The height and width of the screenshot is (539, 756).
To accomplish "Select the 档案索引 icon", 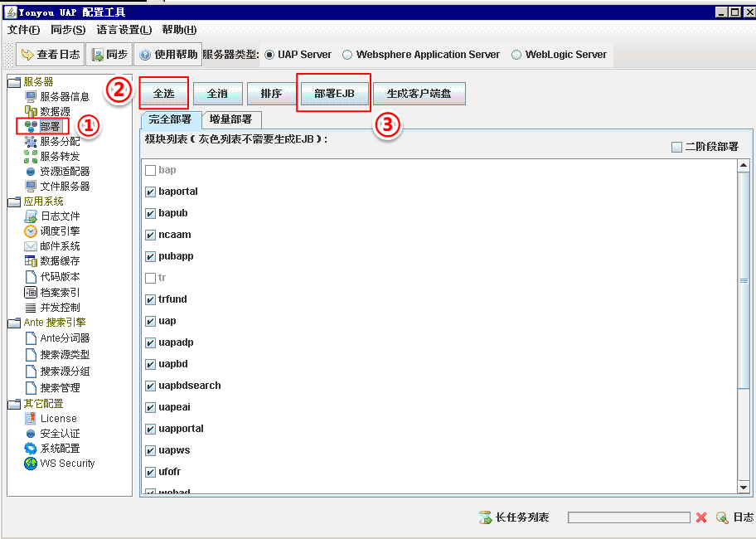I will (x=31, y=292).
